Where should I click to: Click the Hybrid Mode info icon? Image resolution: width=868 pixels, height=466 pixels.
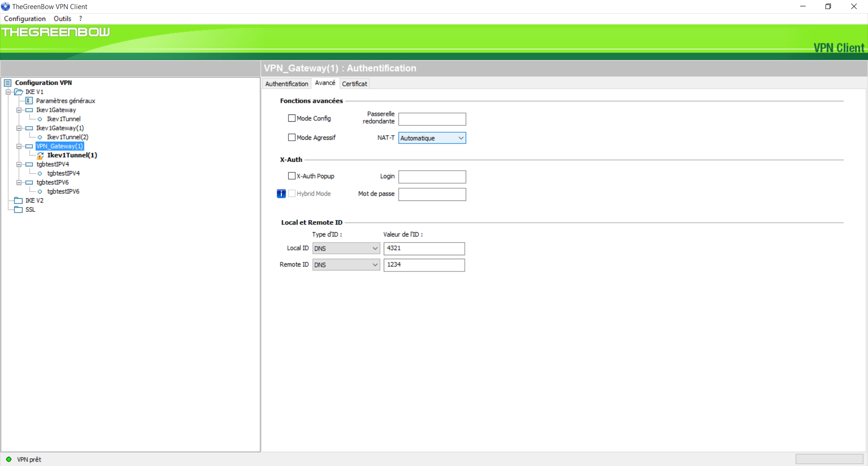[281, 194]
